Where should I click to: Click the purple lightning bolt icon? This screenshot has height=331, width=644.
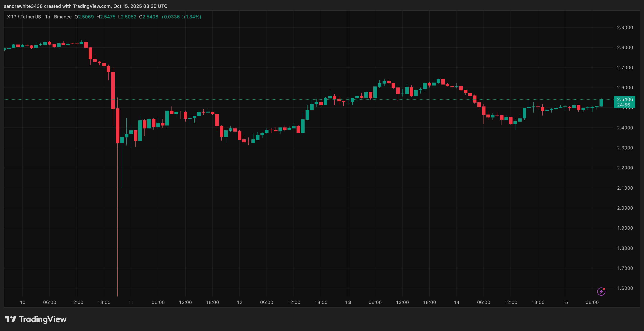(601, 291)
